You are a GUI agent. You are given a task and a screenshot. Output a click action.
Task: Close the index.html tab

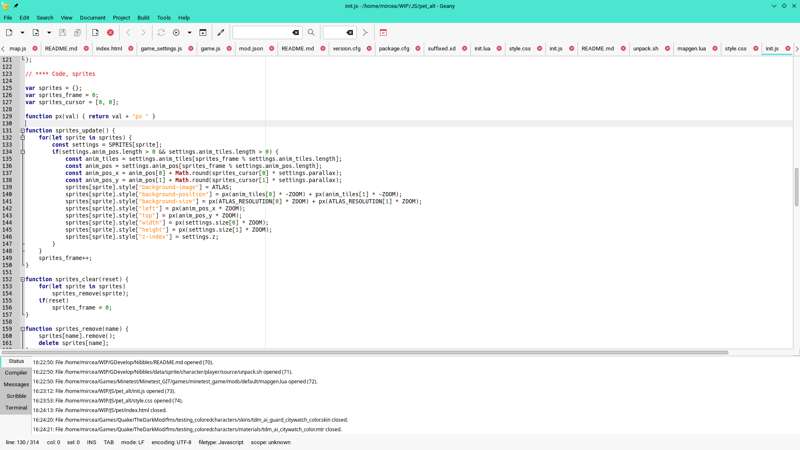click(x=131, y=48)
